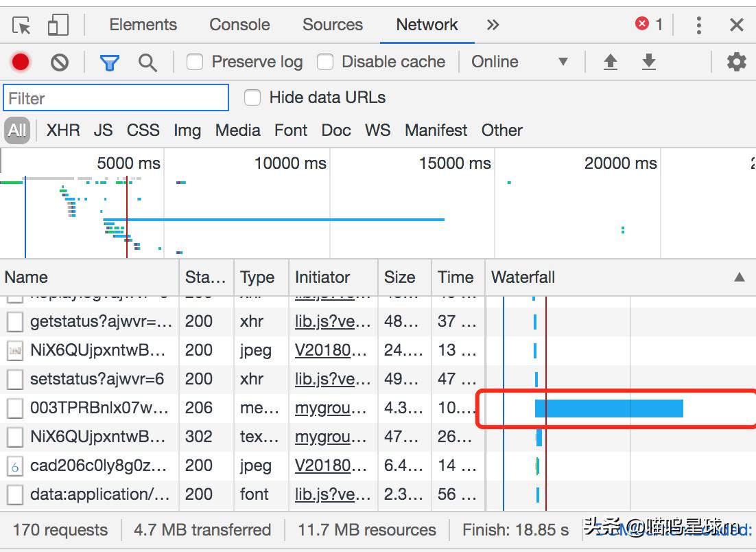Stop recording network log

(x=21, y=62)
